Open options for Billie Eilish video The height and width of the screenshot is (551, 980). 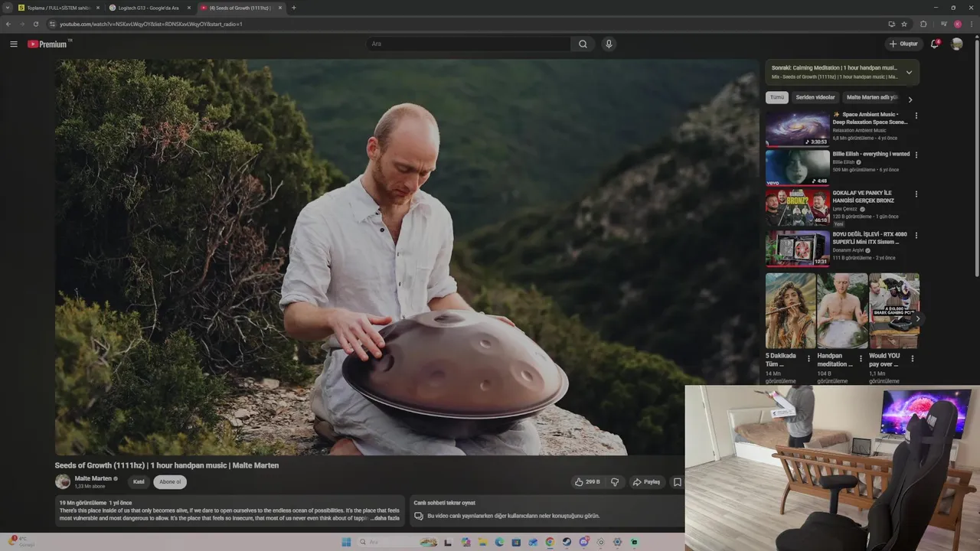pyautogui.click(x=916, y=155)
